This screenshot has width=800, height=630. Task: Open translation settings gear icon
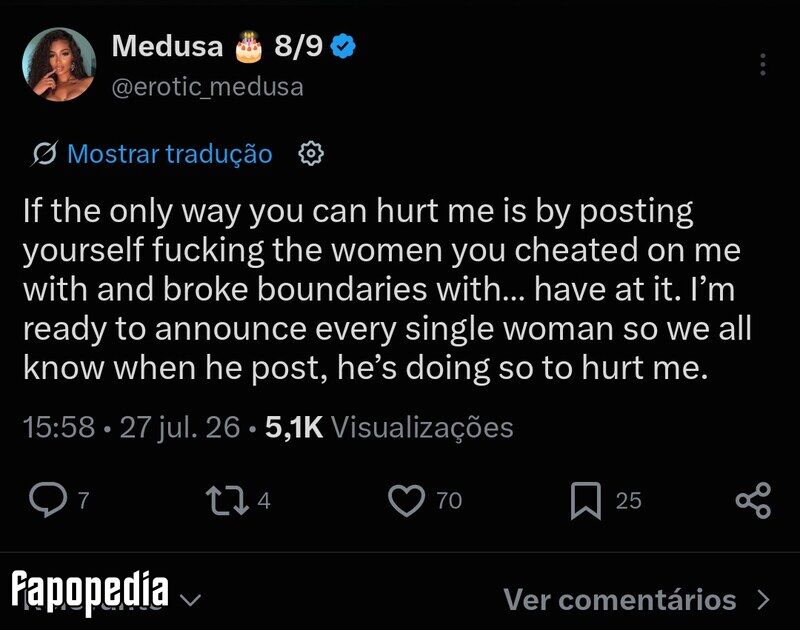click(311, 154)
